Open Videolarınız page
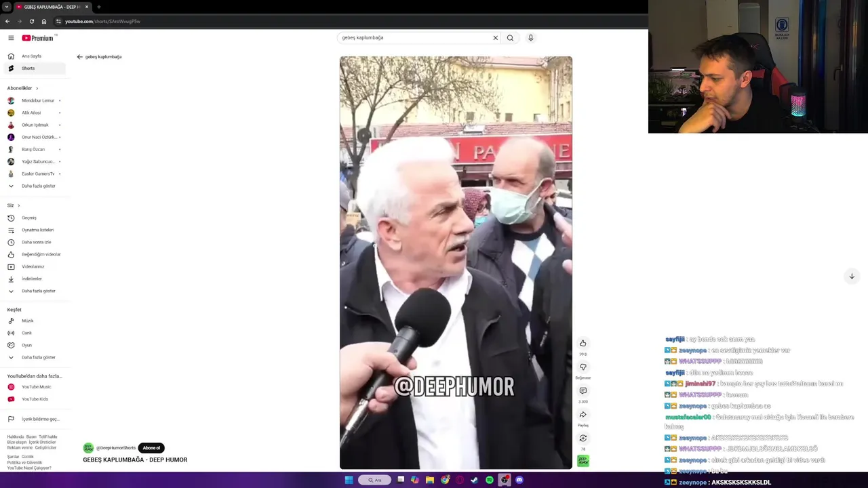868x488 pixels. point(34,266)
